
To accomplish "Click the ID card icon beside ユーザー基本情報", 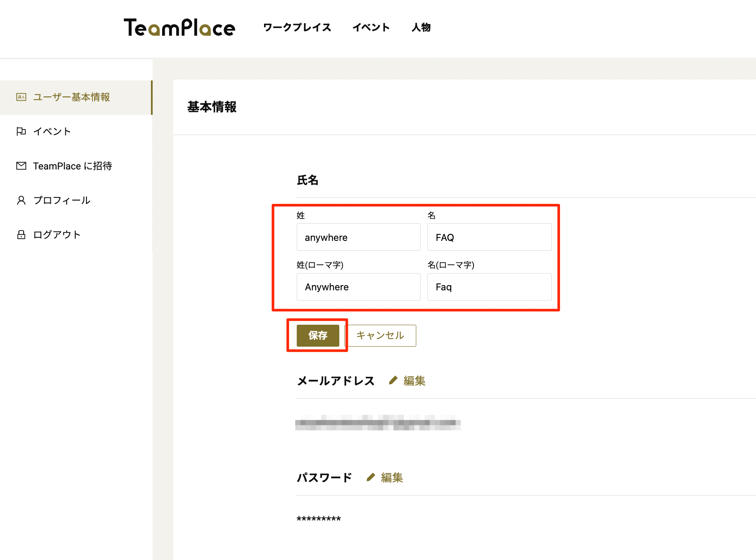I will (21, 97).
